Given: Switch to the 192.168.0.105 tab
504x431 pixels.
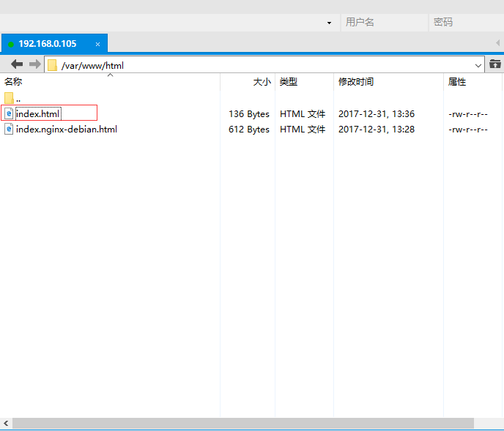Looking at the screenshot, I should point(55,43).
